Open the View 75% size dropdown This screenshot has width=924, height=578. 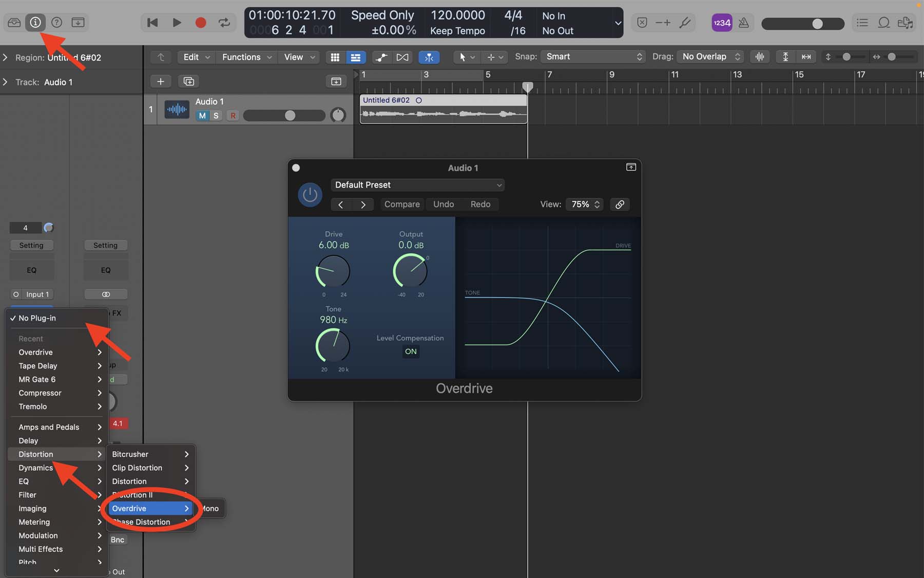pyautogui.click(x=585, y=204)
